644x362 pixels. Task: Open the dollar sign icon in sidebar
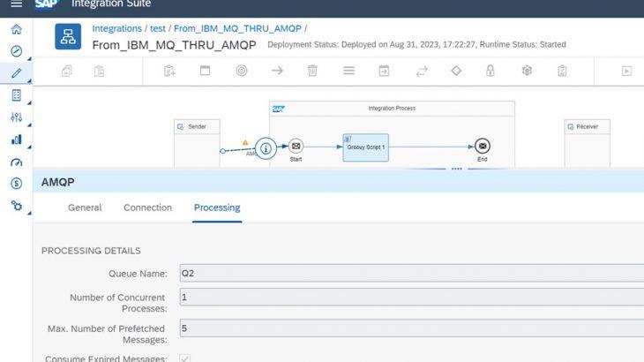17,184
